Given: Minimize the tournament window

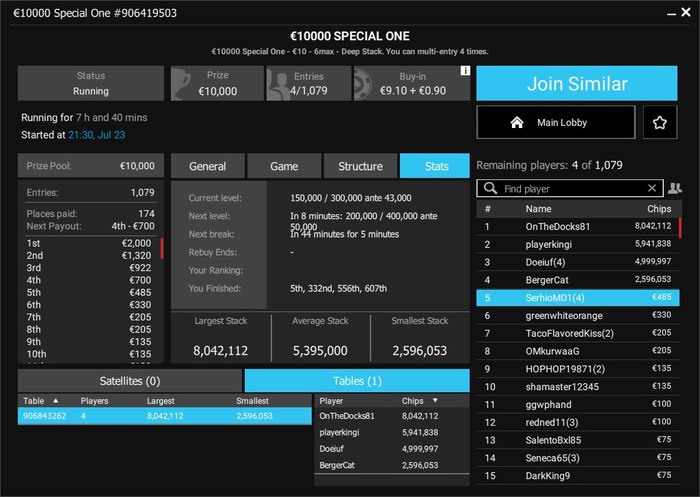Looking at the screenshot, I should tap(671, 14).
